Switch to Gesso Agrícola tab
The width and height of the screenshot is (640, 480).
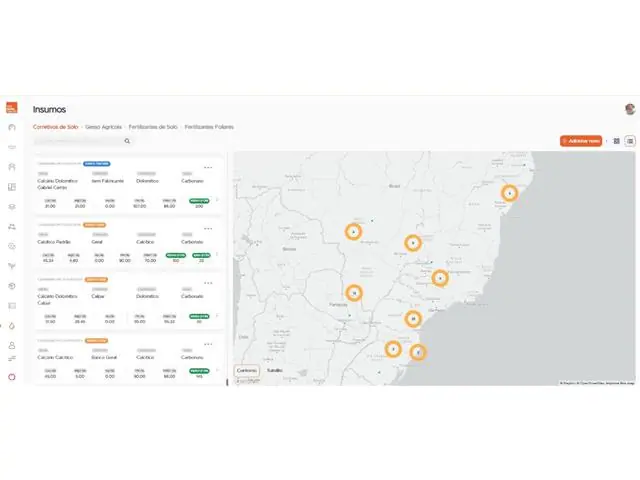coord(104,127)
